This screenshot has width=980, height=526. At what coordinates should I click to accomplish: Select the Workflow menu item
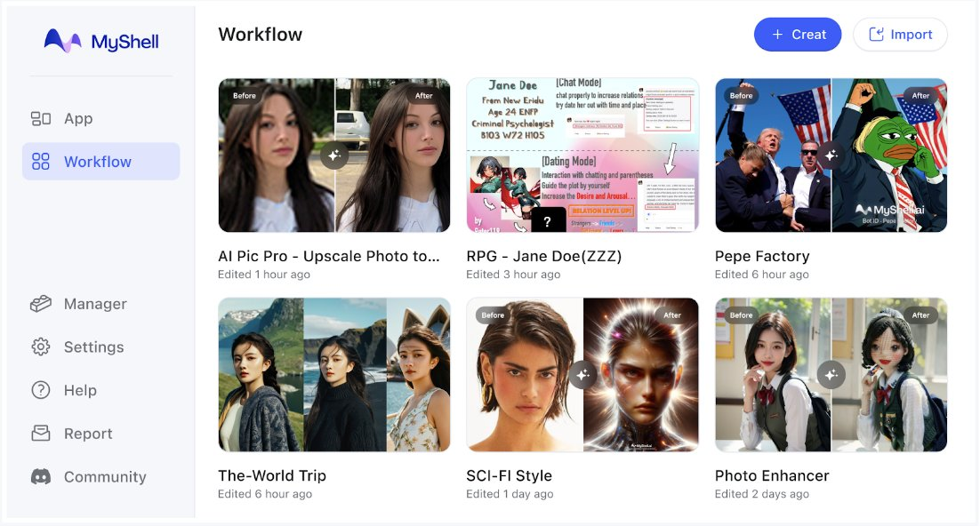[97, 162]
